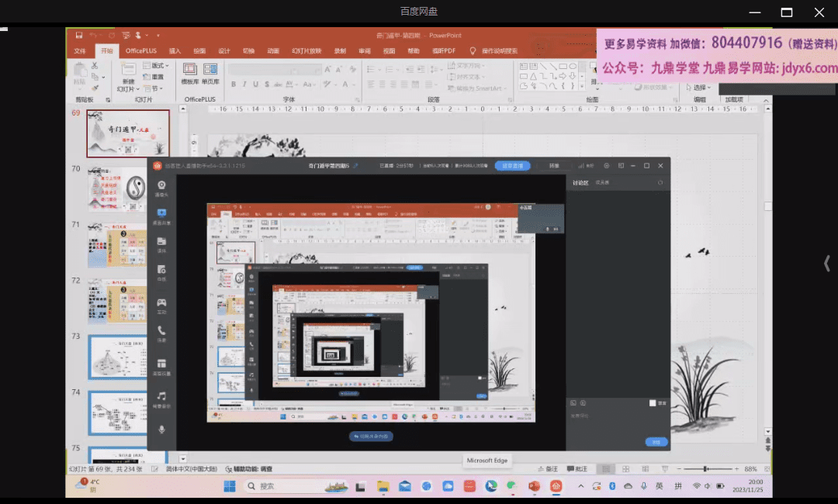
Task: Toggle the microphone icon in live sidebar
Action: point(161,429)
